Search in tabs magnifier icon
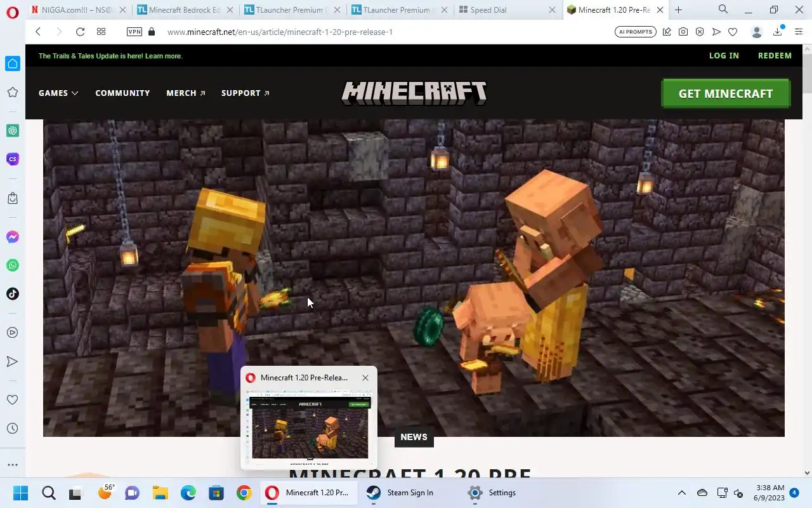The height and width of the screenshot is (508, 812). point(723,10)
